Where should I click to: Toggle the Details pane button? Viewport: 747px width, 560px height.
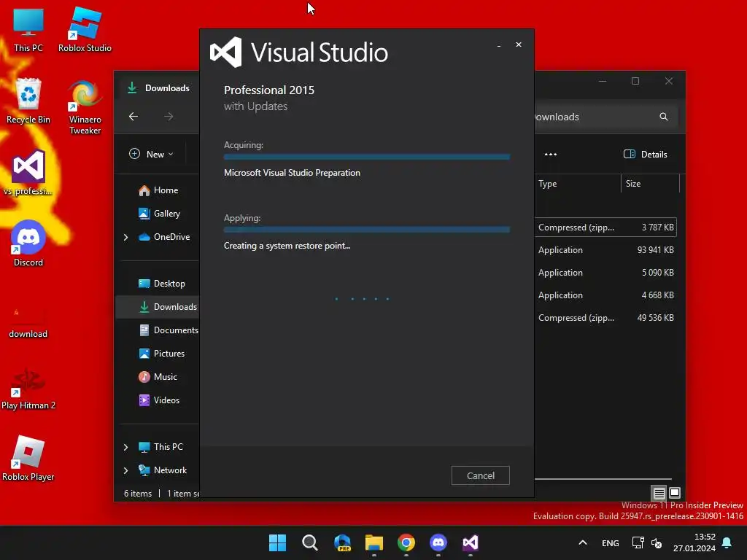(x=646, y=154)
